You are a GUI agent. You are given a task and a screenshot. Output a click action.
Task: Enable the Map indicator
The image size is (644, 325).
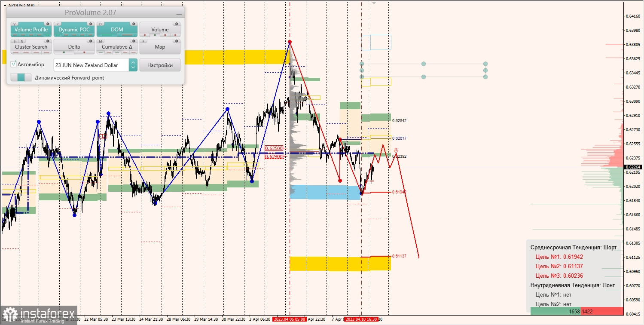coord(160,46)
